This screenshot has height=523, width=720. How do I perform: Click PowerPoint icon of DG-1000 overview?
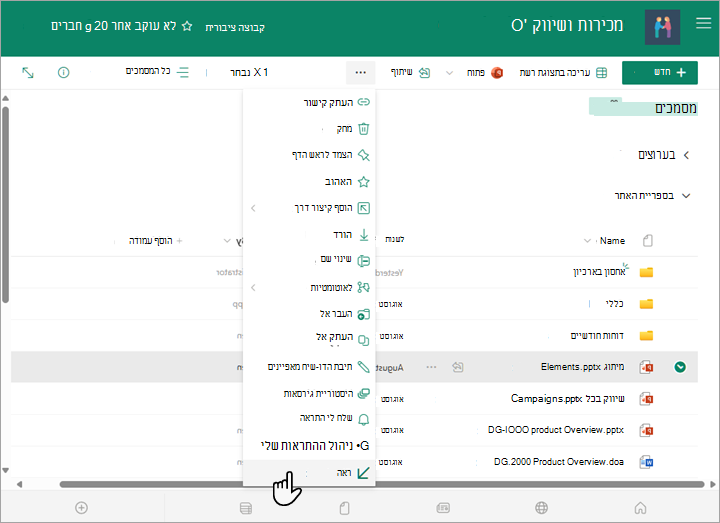pyautogui.click(x=647, y=431)
